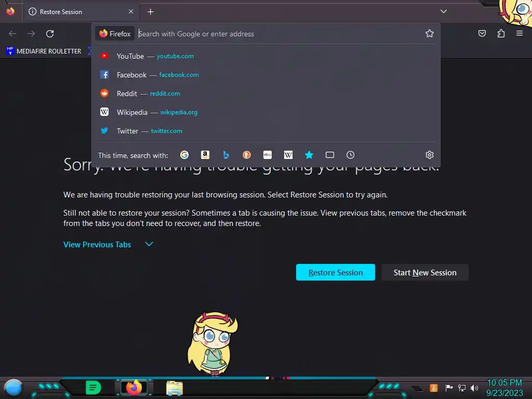The image size is (532, 399).
Task: Open the Extensions puzzle icon
Action: pos(501,33)
